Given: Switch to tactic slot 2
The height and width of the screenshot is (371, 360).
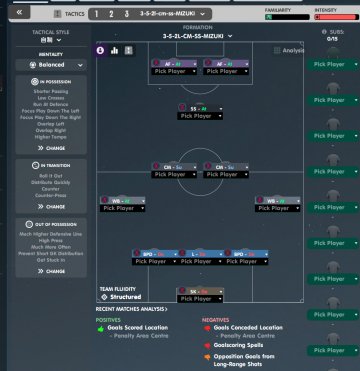Looking at the screenshot, I should 111,14.
